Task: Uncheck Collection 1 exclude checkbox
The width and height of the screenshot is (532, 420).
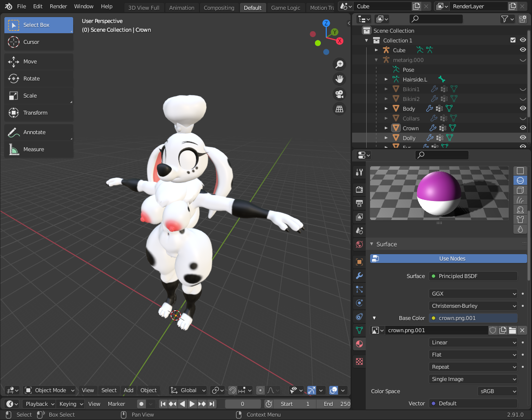Action: 512,40
